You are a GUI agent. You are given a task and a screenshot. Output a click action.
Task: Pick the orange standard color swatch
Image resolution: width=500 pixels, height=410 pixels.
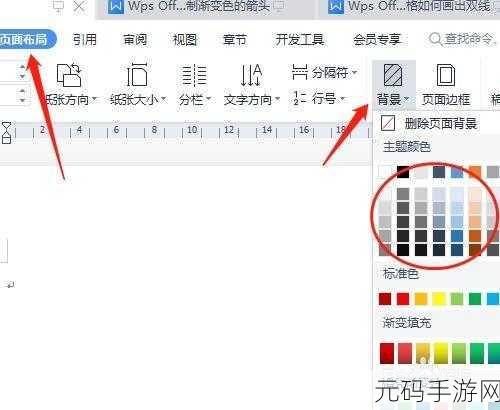point(421,299)
